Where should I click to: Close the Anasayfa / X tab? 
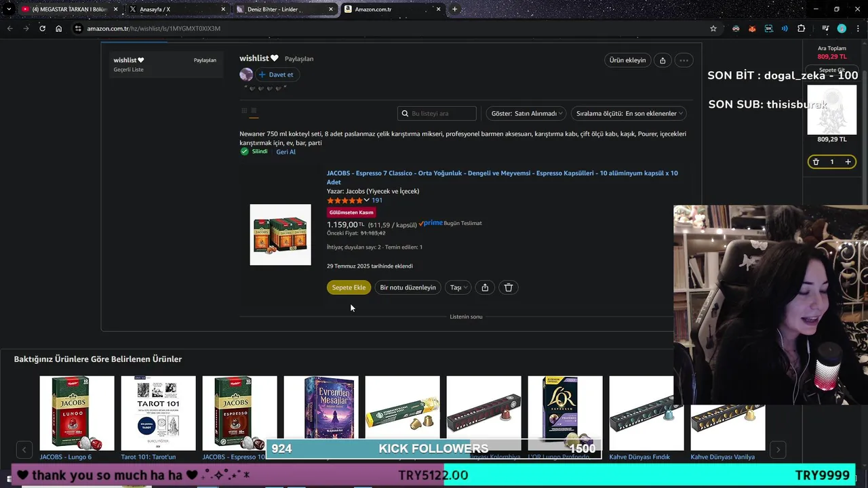[x=223, y=9]
